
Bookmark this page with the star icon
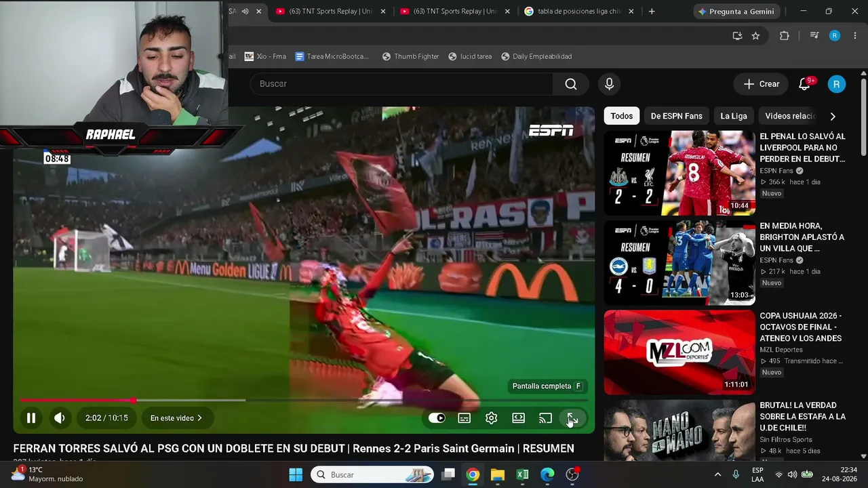(x=755, y=36)
